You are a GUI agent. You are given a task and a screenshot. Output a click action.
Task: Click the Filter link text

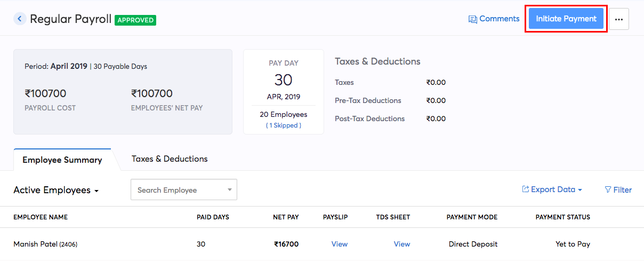(622, 190)
